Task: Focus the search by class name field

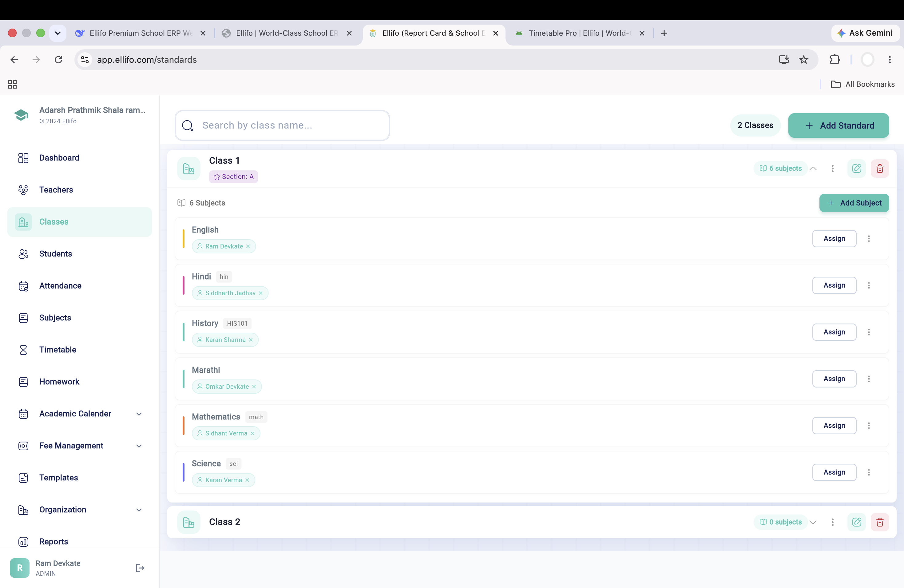Action: coord(282,126)
